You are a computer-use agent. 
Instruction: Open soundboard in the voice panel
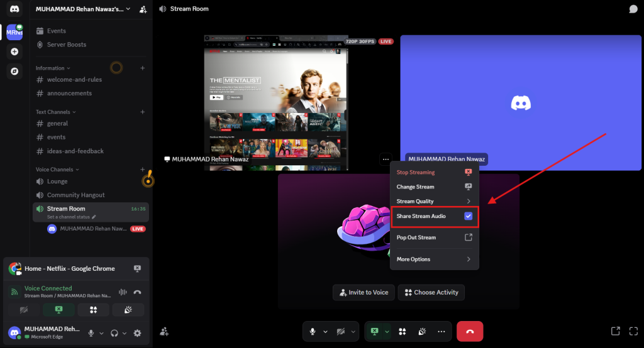click(x=128, y=310)
